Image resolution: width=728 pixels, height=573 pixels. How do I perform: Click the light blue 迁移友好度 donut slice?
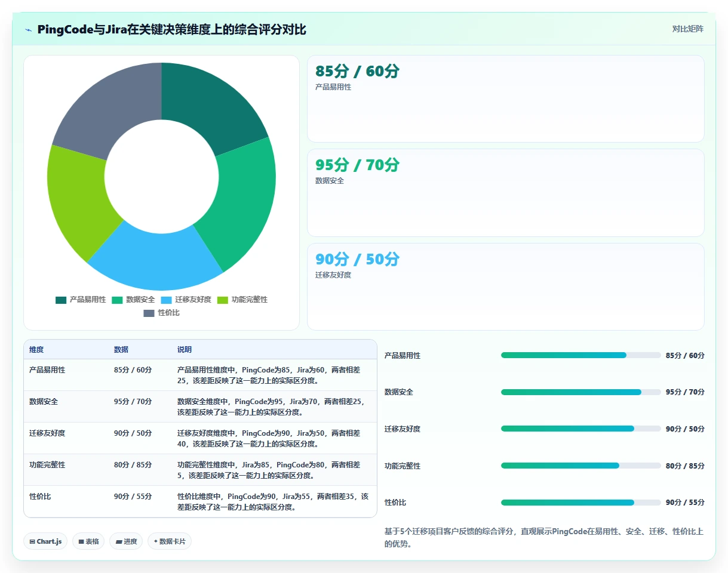(x=158, y=257)
